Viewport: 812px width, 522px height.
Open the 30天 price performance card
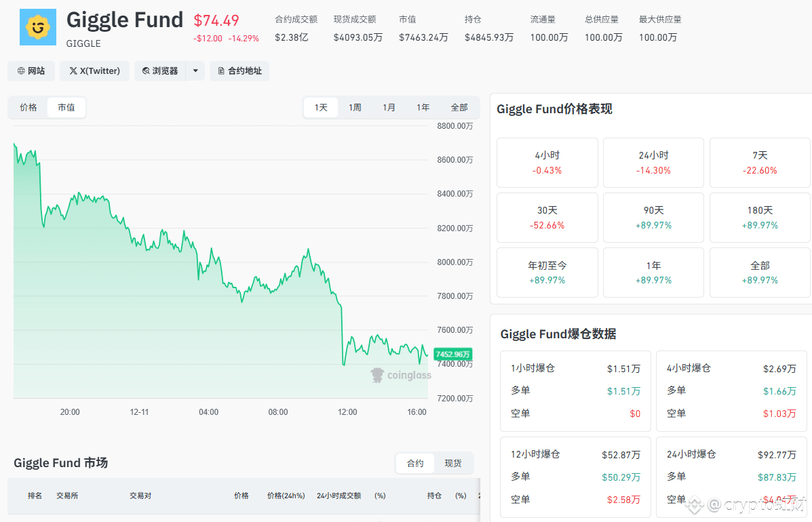click(547, 218)
